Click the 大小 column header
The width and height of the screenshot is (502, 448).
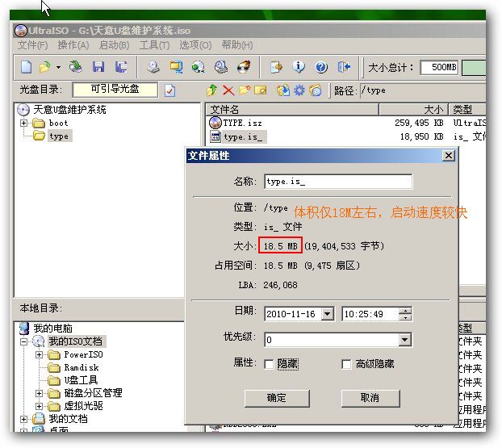pos(414,110)
